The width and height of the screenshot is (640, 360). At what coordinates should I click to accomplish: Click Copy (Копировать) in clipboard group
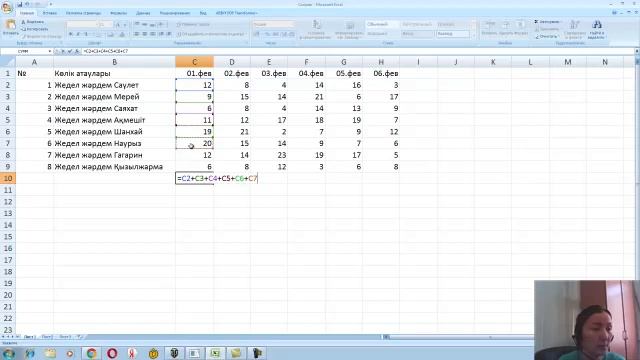click(35, 29)
